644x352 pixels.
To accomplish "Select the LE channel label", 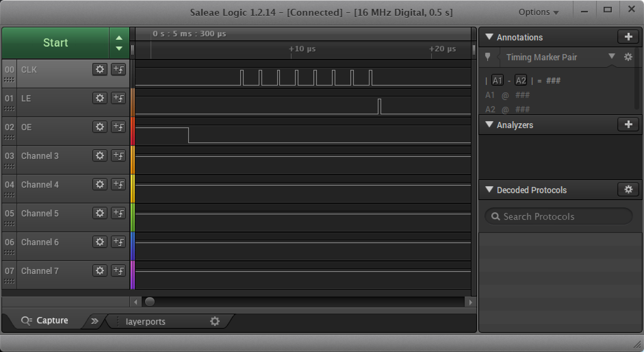I will 26,98.
